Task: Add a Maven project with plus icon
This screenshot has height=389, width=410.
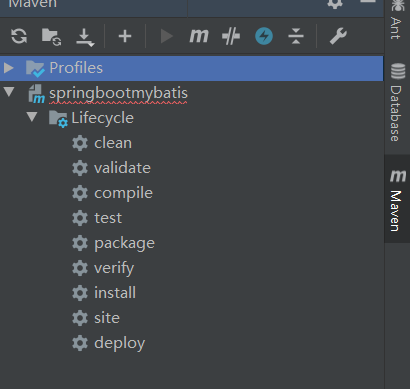Action: 125,36
